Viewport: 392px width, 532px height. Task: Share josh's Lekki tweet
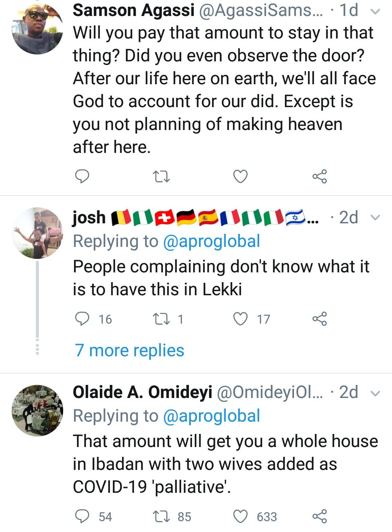(x=319, y=319)
